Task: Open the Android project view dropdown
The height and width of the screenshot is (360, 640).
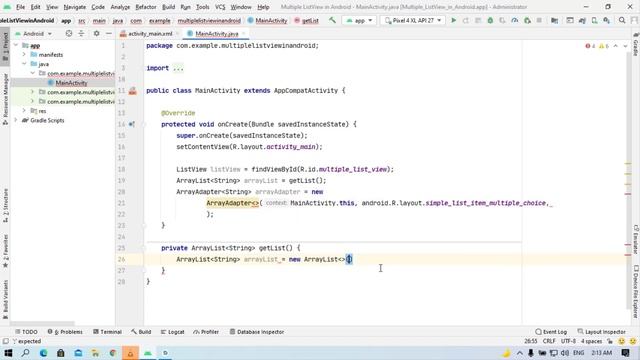Action: [33, 33]
